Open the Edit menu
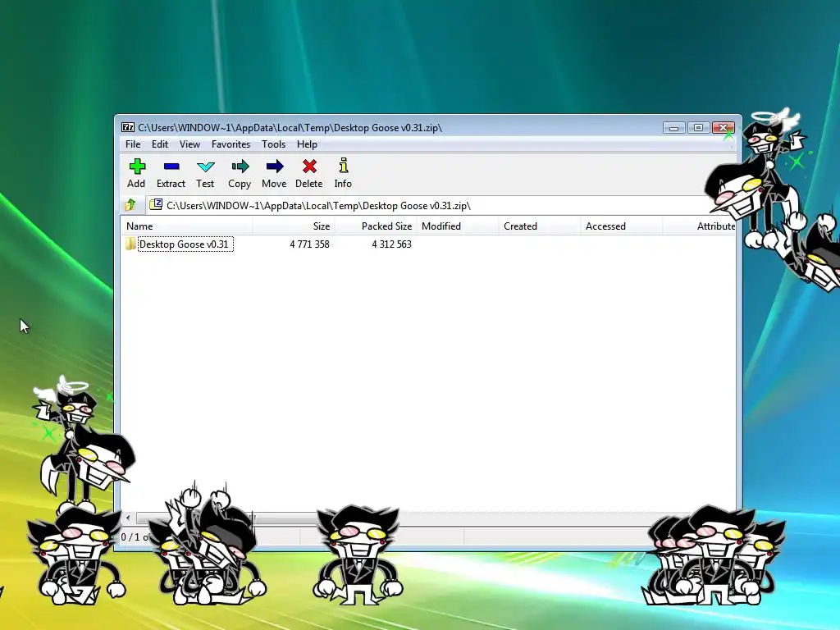Screen dimensions: 840x630 coord(160,144)
